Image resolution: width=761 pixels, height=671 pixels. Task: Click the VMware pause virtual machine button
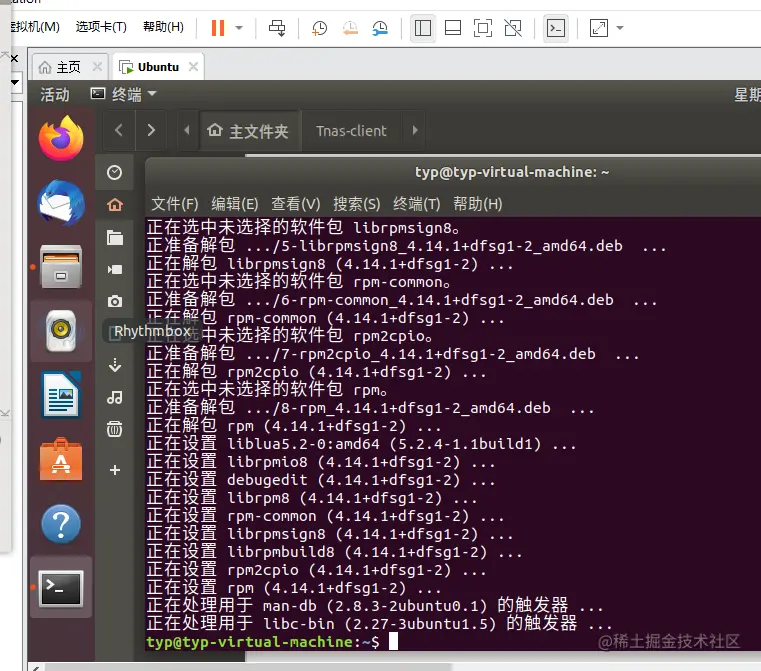(218, 28)
